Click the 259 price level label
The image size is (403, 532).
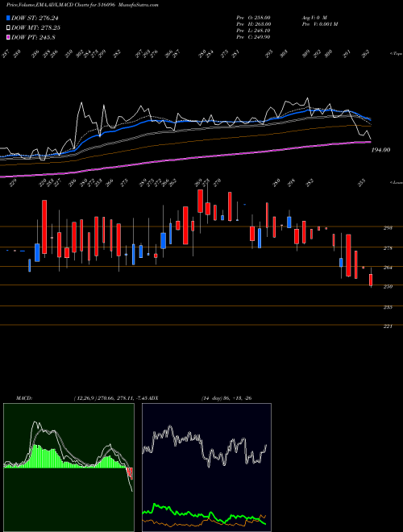(388, 287)
